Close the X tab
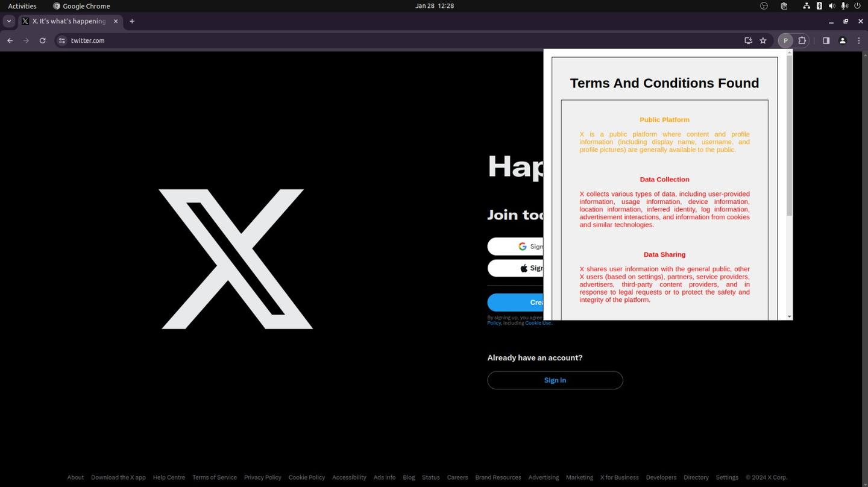 [116, 21]
